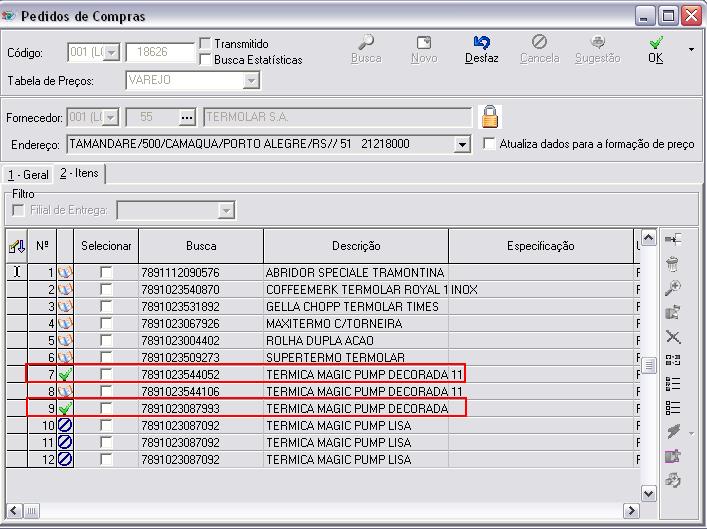Click the trash can delete icon
The width and height of the screenshot is (707, 529).
click(673, 264)
